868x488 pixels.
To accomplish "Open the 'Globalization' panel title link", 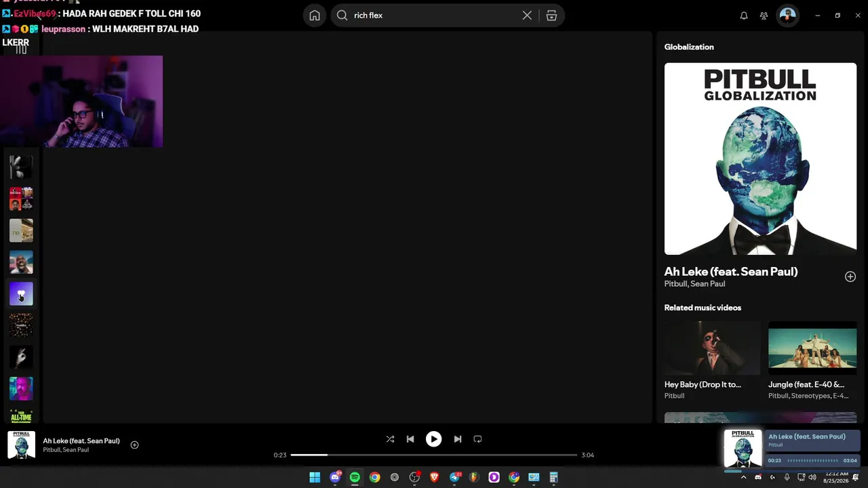I will [x=689, y=47].
